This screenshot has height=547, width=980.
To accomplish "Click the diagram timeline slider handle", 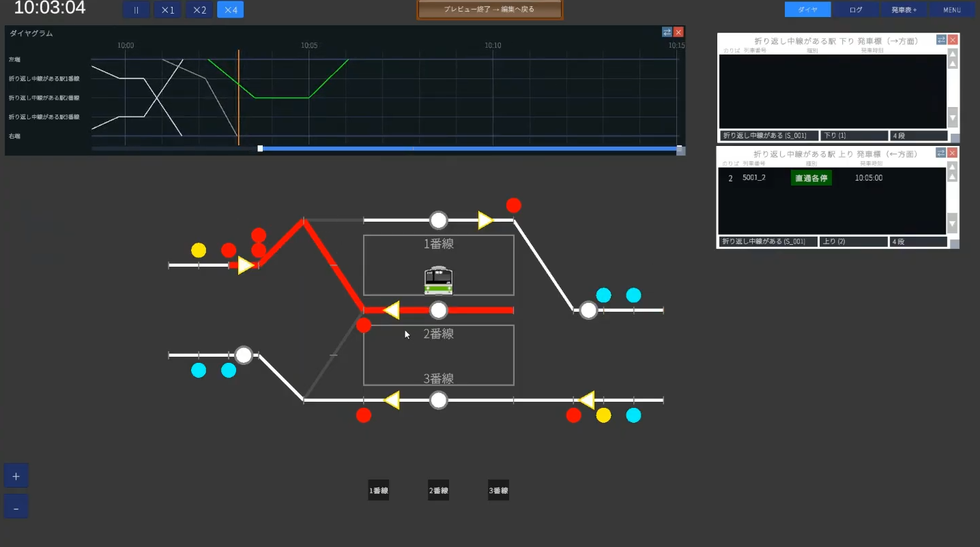I will [x=260, y=148].
